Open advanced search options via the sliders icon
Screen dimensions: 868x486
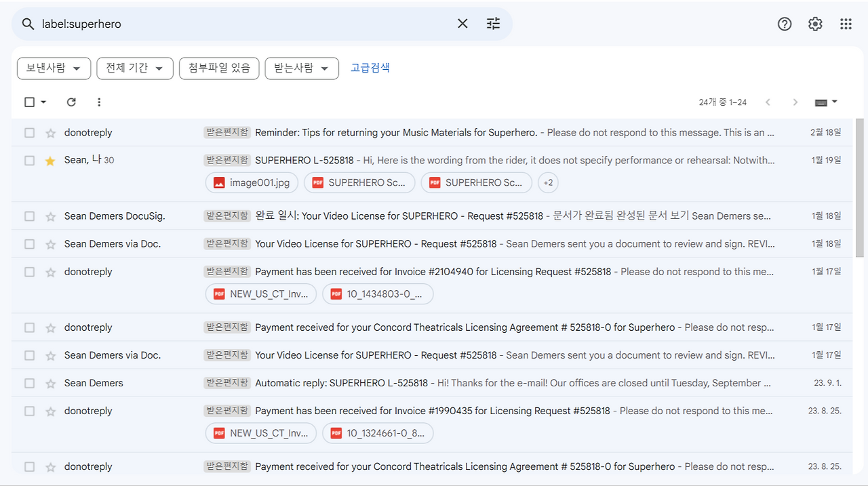493,23
